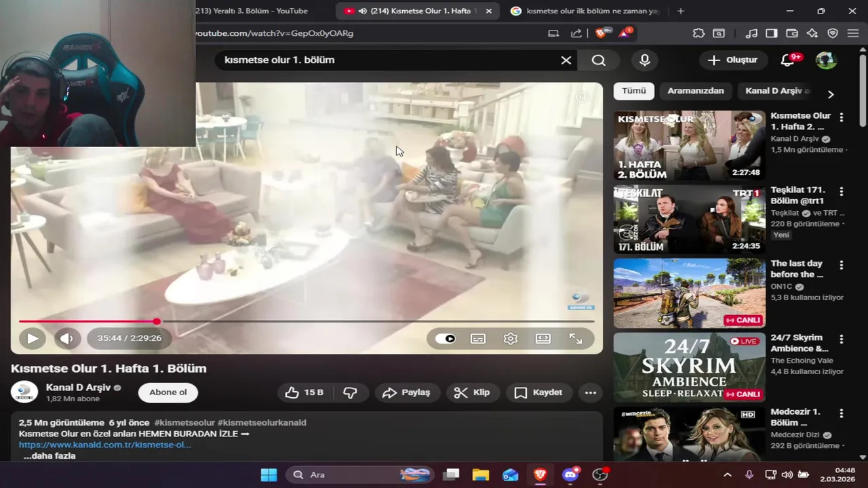Save the video with Kaydet
This screenshot has width=868, height=488.
538,392
